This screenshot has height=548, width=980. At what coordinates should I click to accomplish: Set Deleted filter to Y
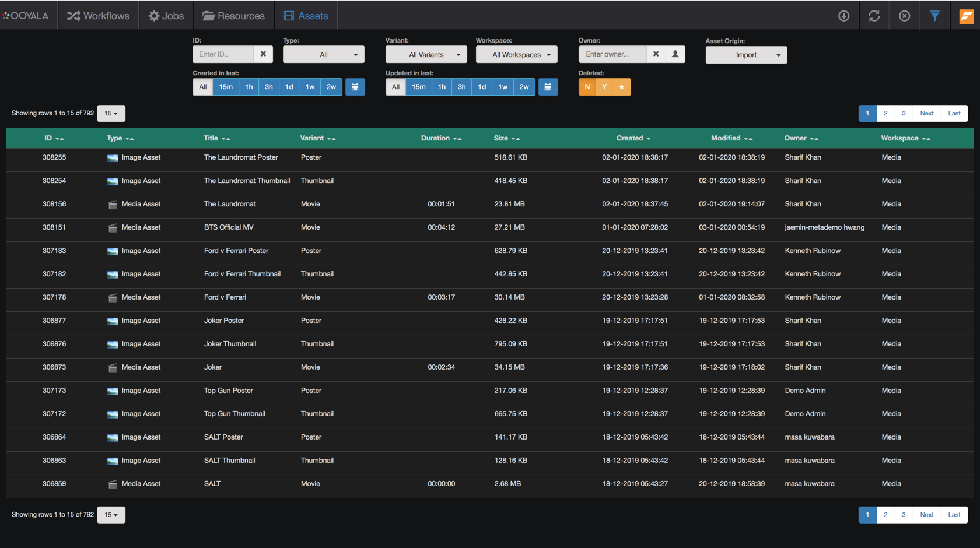pyautogui.click(x=604, y=87)
